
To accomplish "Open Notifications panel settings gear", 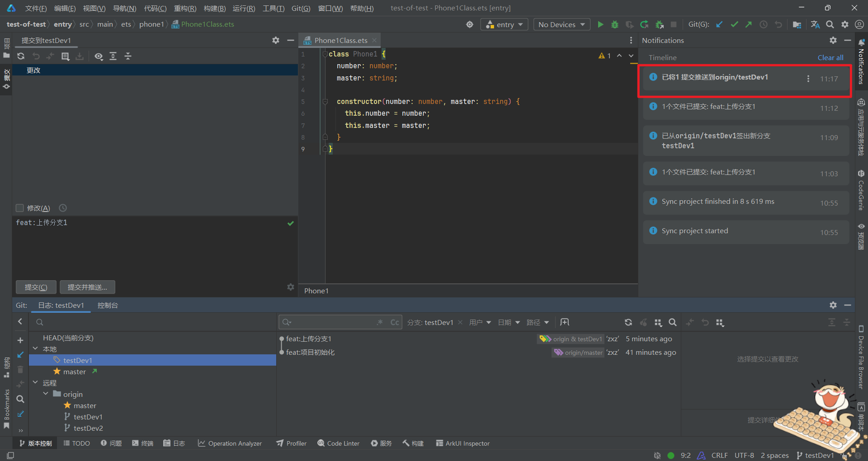I will (833, 40).
